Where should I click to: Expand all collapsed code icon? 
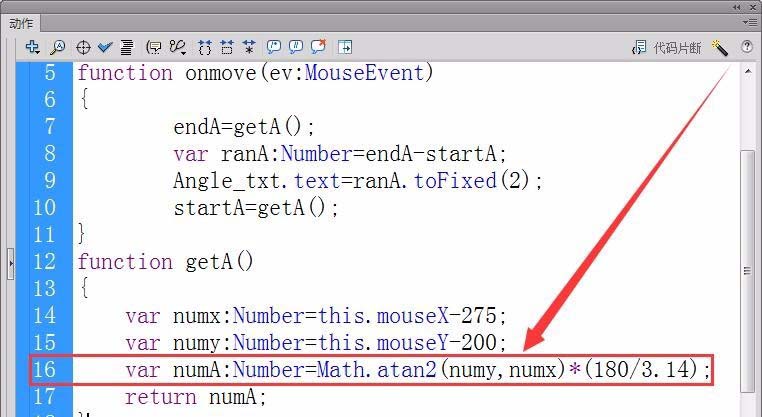tap(249, 47)
